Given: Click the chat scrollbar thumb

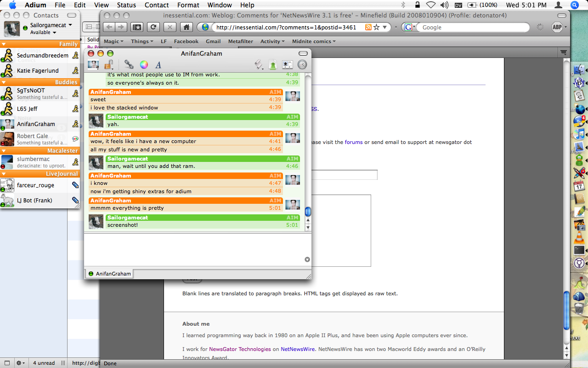Looking at the screenshot, I should tap(308, 212).
